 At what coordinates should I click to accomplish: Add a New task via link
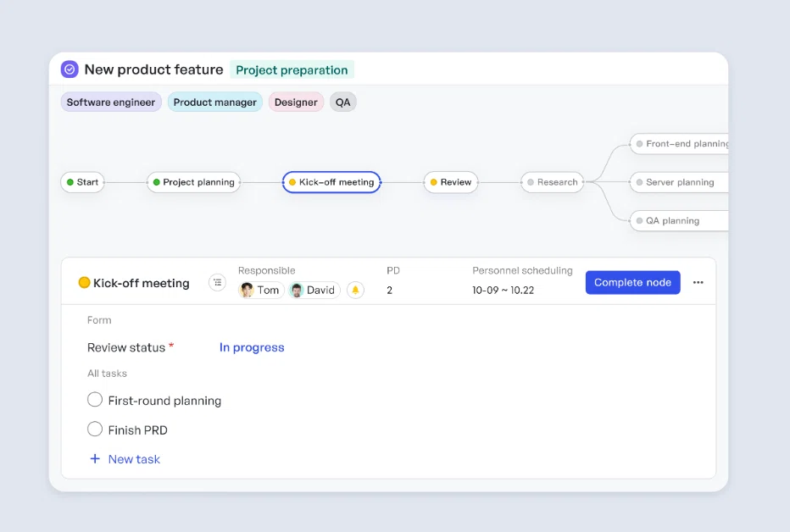click(134, 459)
